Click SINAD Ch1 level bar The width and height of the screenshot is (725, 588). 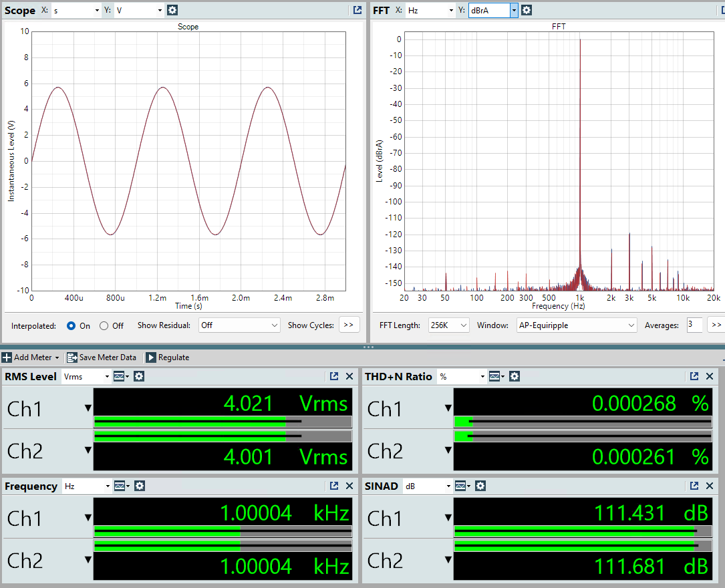coord(583,531)
